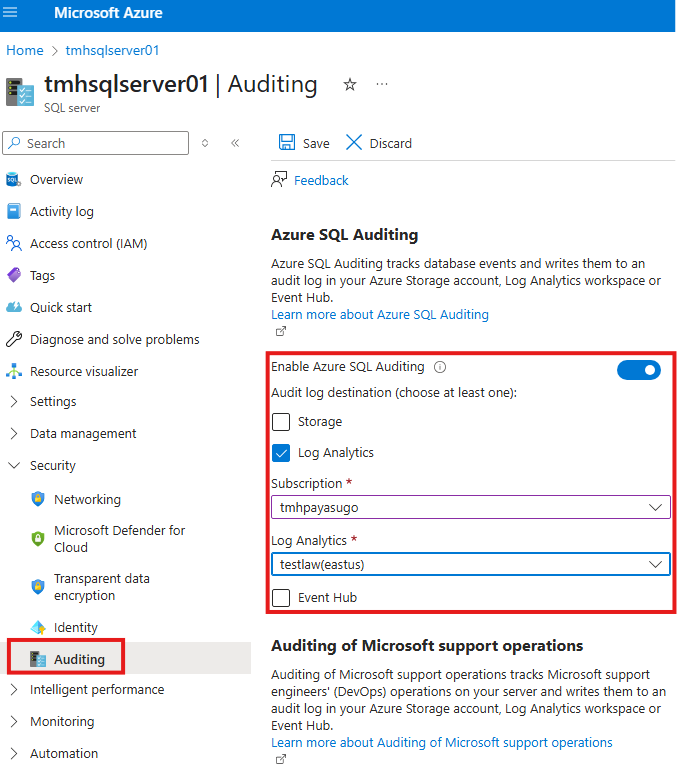Viewport: 677px width, 774px height.
Task: Click the expand/collapse arrows next to Search
Action: tap(205, 143)
